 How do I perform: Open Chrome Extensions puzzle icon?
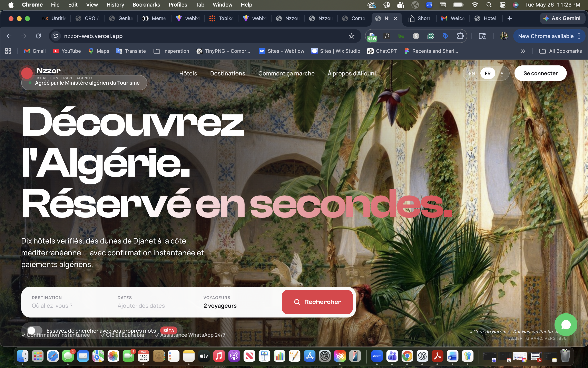pos(460,36)
